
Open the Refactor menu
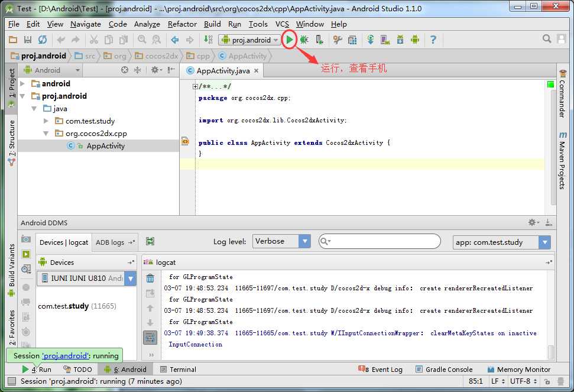point(182,24)
